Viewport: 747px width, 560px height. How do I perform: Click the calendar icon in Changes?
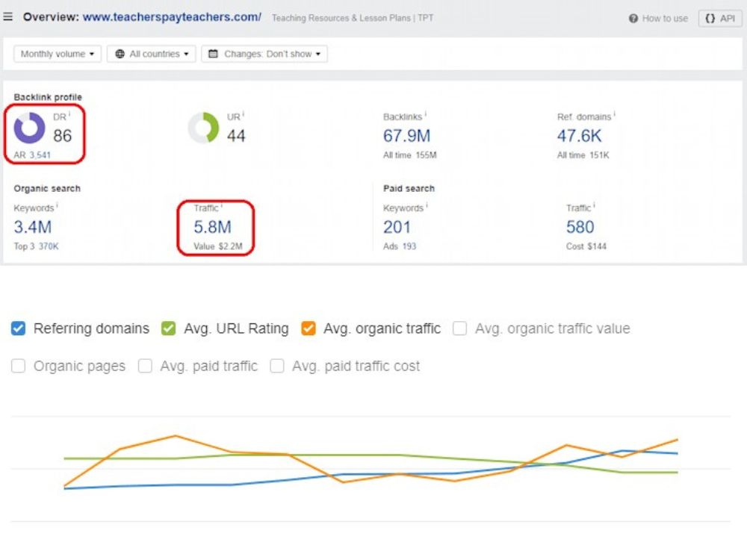[x=214, y=54]
